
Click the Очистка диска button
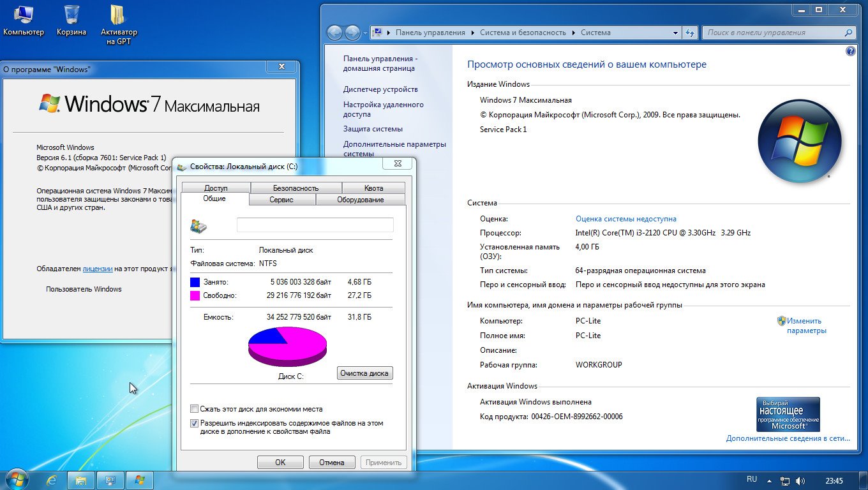(x=364, y=373)
